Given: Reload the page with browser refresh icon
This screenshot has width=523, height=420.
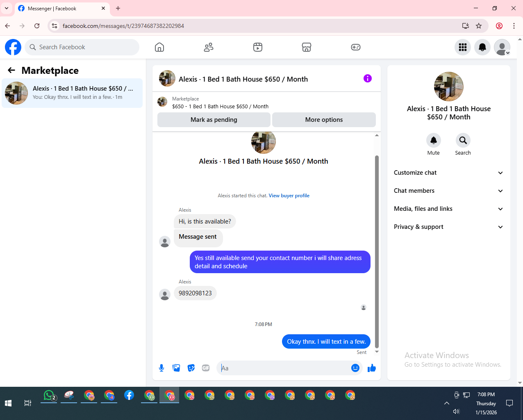Looking at the screenshot, I should (x=37, y=26).
